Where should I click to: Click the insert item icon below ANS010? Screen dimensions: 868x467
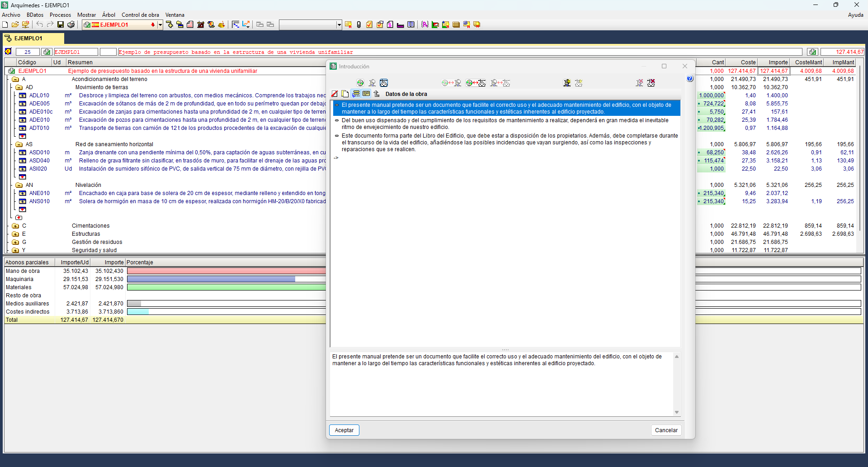coord(23,210)
